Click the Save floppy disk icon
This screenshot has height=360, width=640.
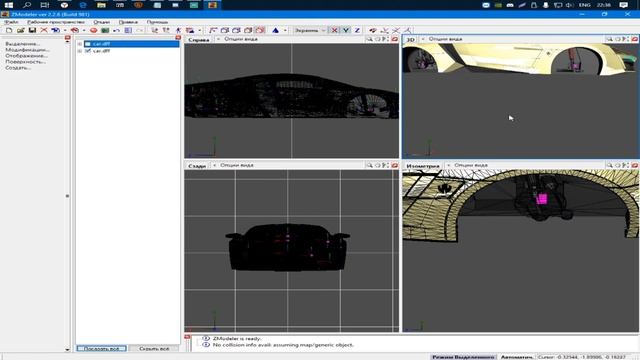[32, 30]
